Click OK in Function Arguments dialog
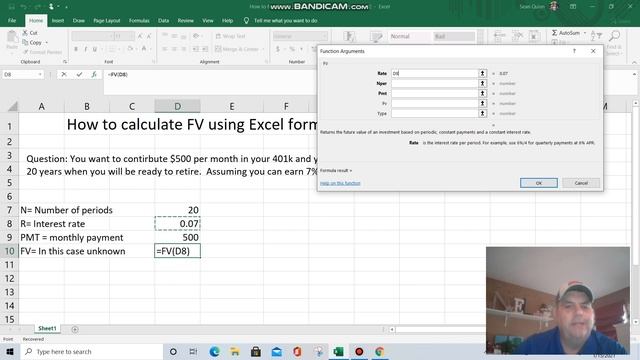The height and width of the screenshot is (360, 640). [x=539, y=183]
